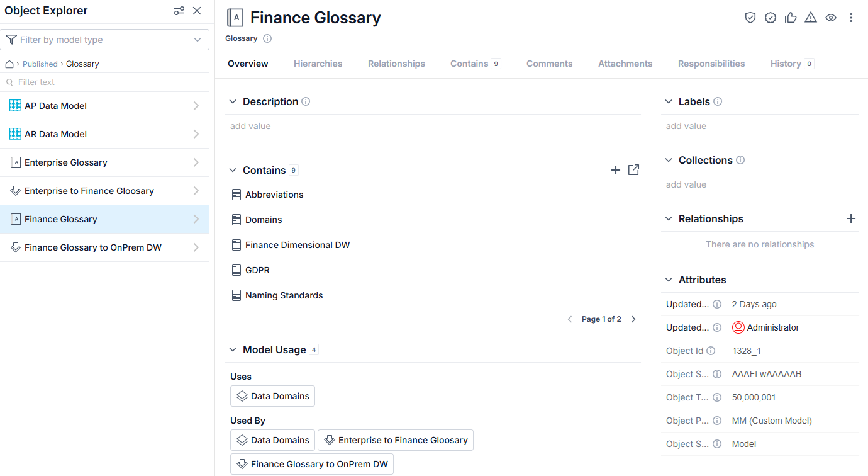Viewport: 868px width, 476px height.
Task: Click the Finance Glossary to OnPrem DW button
Action: [x=312, y=464]
